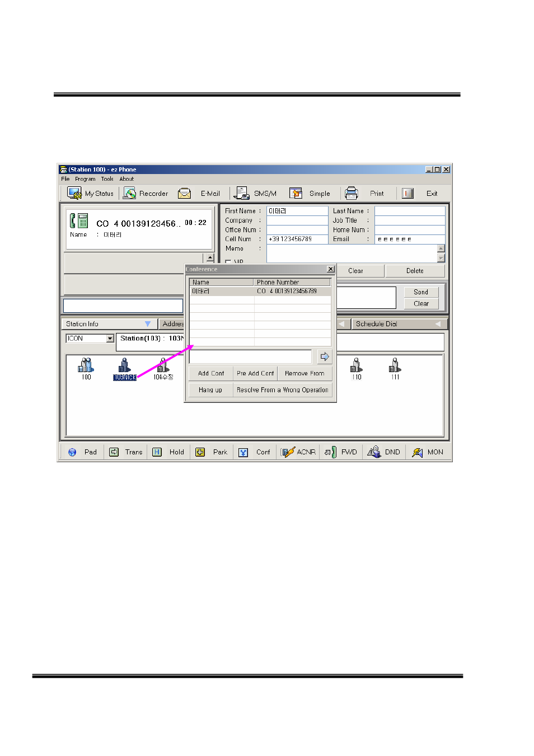Viewport: 534px width, 756px height.
Task: Open the Tools menu
Action: [x=107, y=179]
